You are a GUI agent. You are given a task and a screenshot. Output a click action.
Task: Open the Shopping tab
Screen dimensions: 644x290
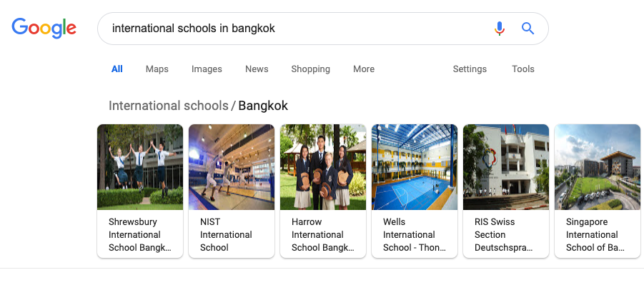pos(310,69)
